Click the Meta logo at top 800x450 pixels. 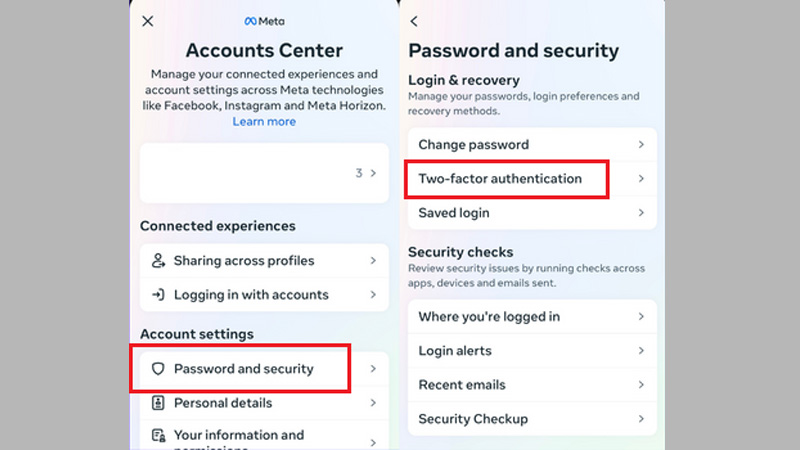coord(265,21)
